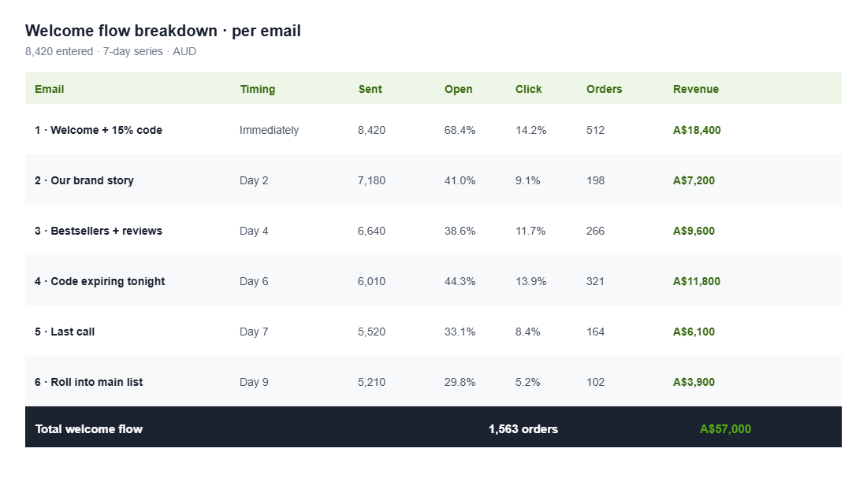The width and height of the screenshot is (867, 504).
Task: Select the '5 · Last call' email name
Action: (65, 332)
